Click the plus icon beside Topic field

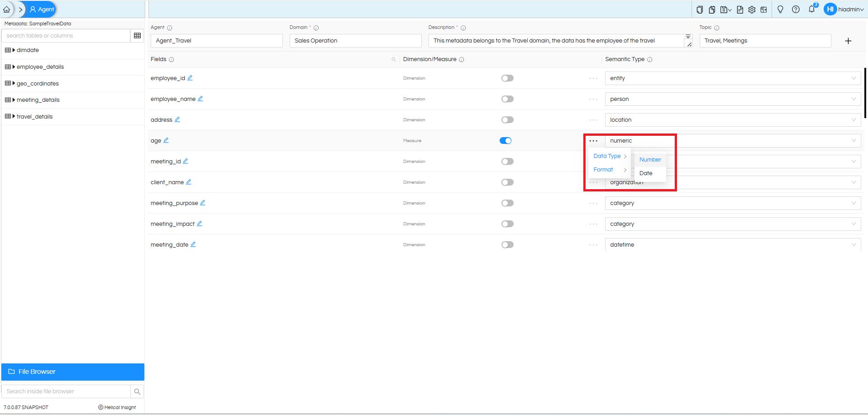(x=848, y=41)
